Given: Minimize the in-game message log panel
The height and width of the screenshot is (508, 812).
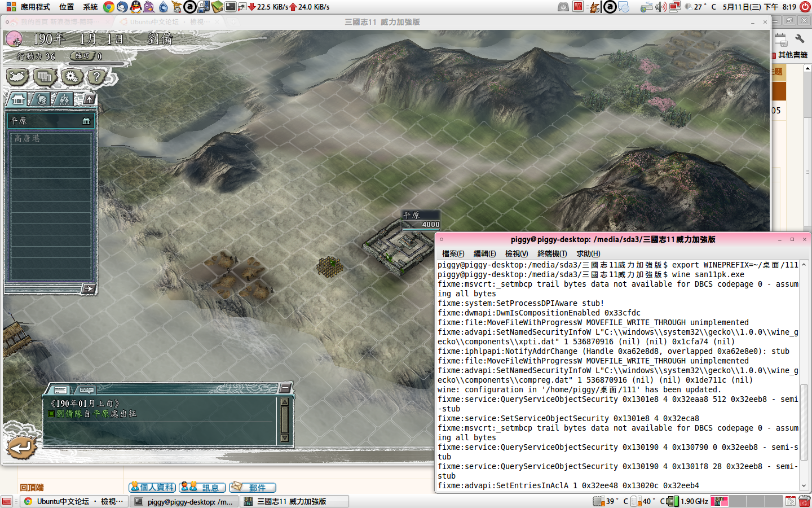Looking at the screenshot, I should (285, 388).
